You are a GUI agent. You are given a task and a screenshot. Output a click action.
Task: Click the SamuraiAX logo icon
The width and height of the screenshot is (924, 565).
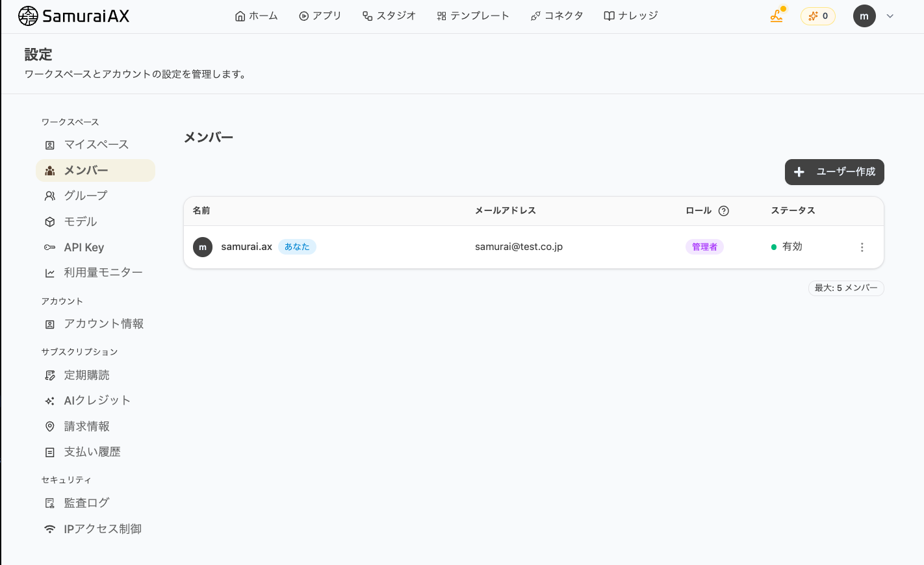tap(28, 16)
